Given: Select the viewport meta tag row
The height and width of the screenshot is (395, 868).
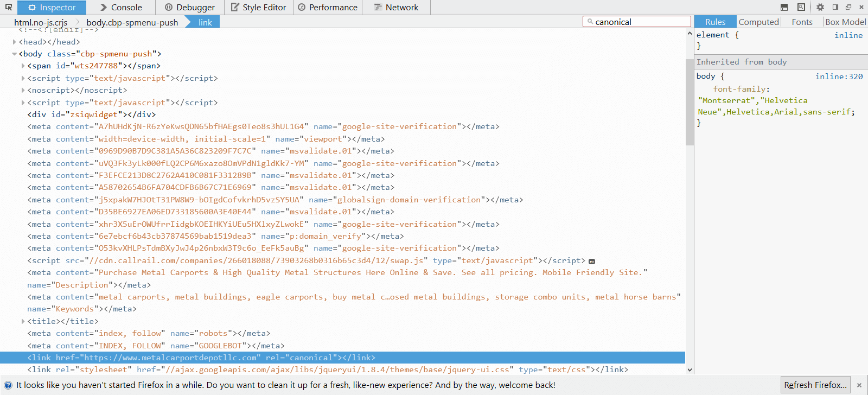Looking at the screenshot, I should click(x=206, y=139).
